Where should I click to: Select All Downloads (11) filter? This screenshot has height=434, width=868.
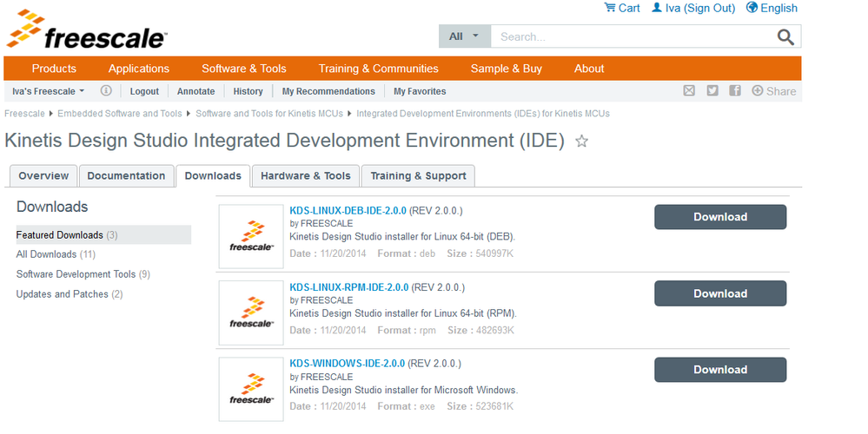56,254
